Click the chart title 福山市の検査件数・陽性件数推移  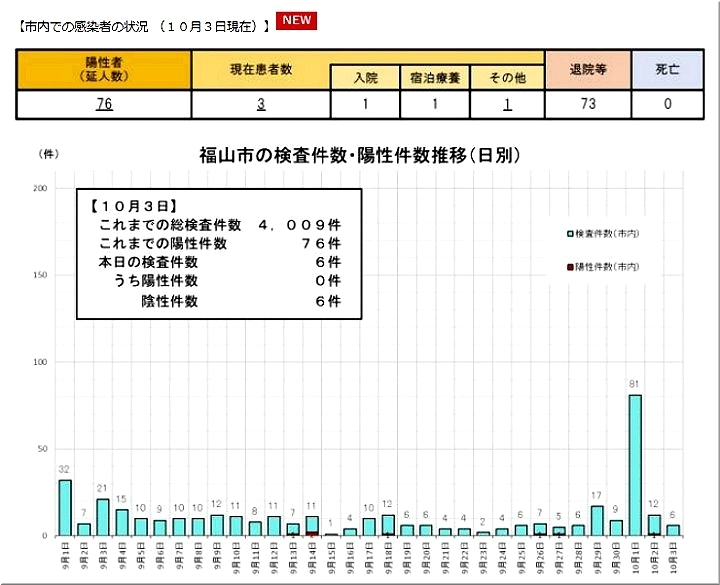click(x=360, y=155)
